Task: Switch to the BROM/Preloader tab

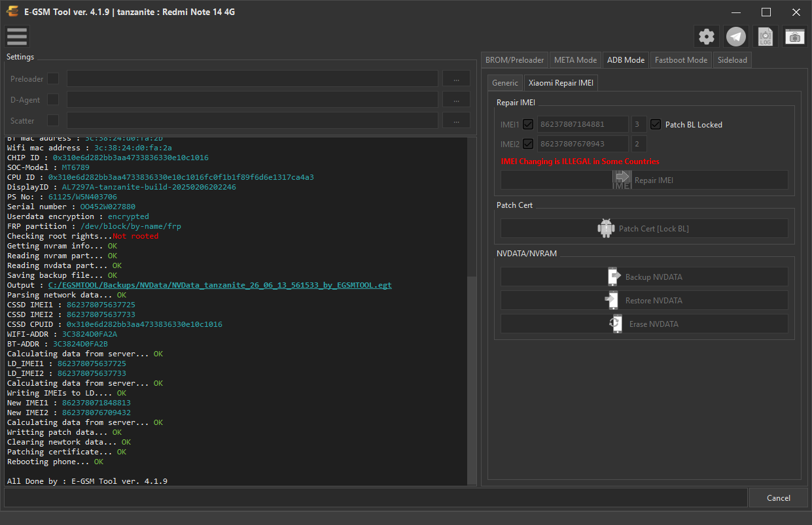Action: coord(514,59)
